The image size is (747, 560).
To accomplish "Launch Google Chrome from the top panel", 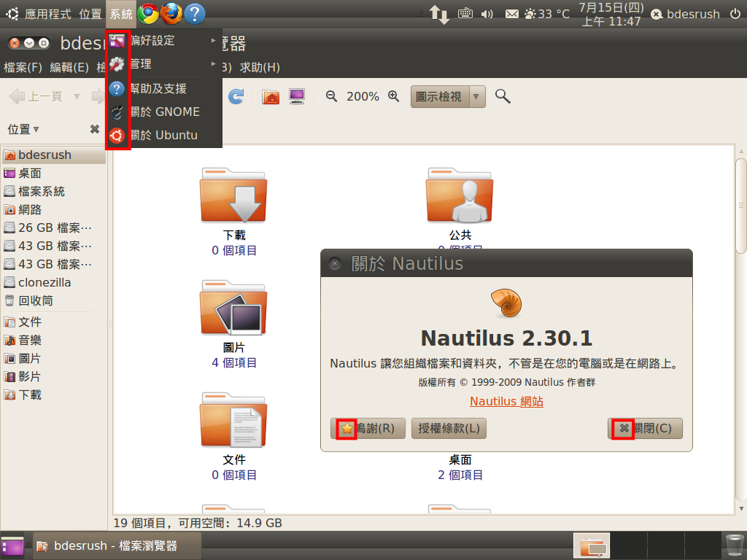I will pyautogui.click(x=148, y=14).
